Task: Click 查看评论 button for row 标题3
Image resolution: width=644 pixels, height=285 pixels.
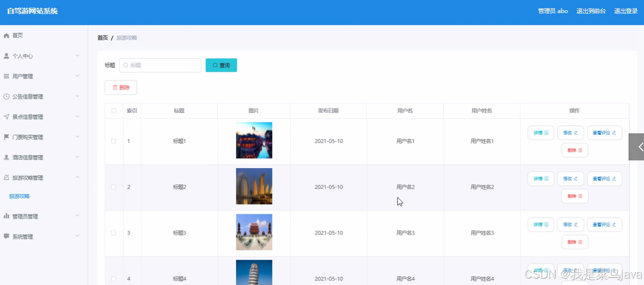Action: [x=604, y=224]
